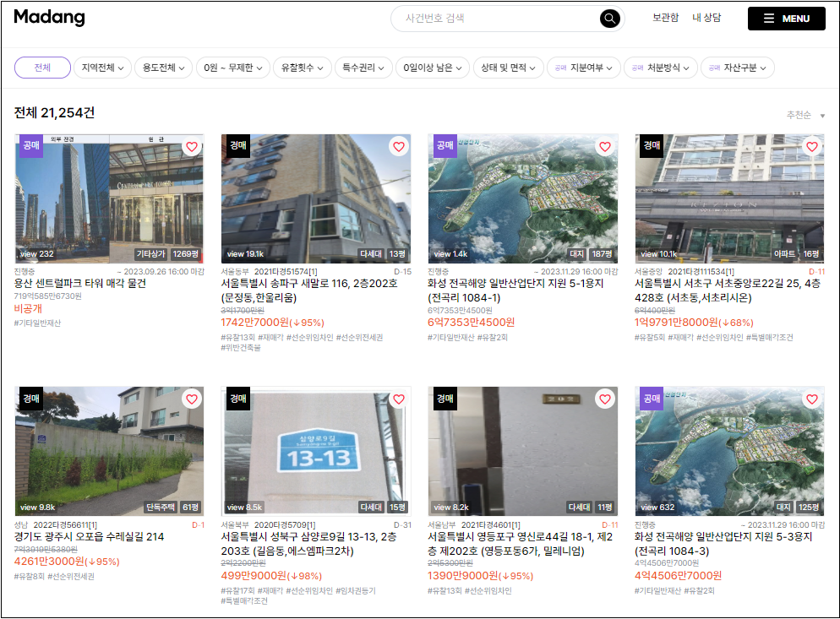The width and height of the screenshot is (840, 619).
Task: Click the 경매 badge on 서초중앙로22길 card
Action: click(x=652, y=145)
